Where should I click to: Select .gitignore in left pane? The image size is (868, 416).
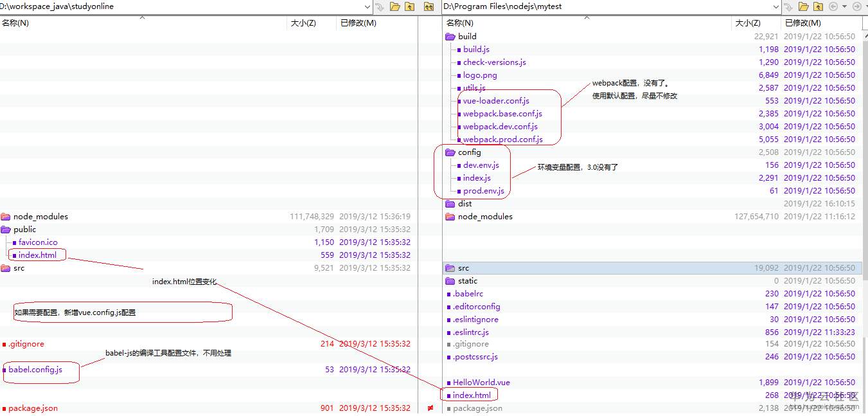click(26, 344)
